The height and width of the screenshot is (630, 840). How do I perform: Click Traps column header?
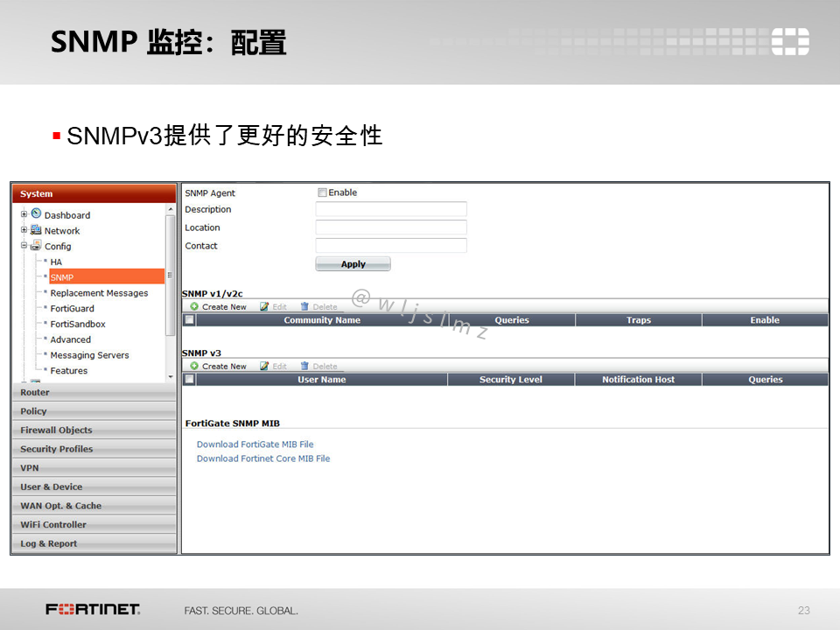tap(639, 320)
